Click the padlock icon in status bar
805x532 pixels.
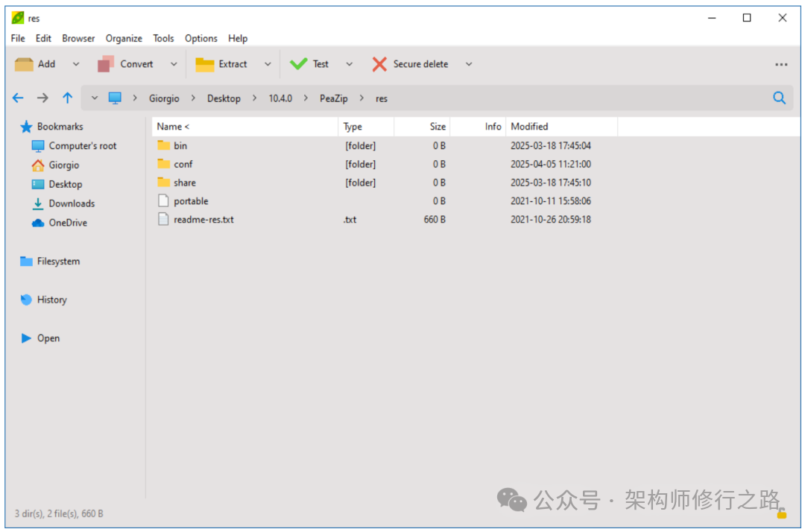(781, 513)
